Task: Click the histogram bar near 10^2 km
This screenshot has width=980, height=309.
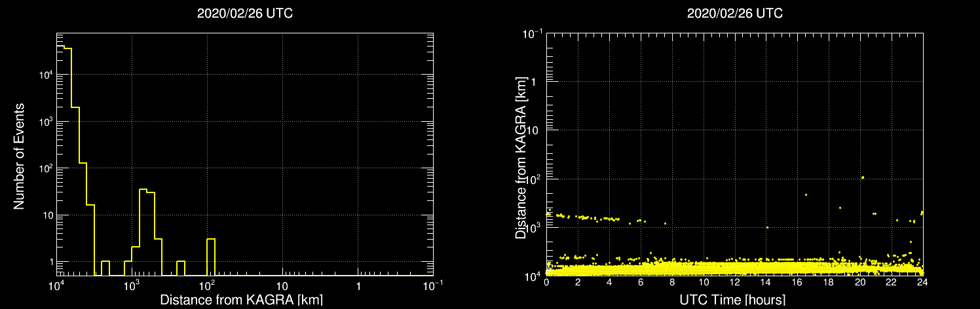Action: point(211,257)
